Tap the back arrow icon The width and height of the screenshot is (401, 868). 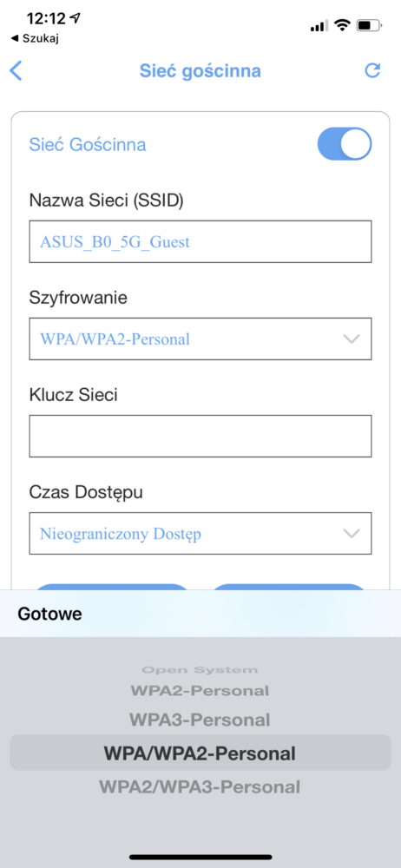[x=16, y=71]
